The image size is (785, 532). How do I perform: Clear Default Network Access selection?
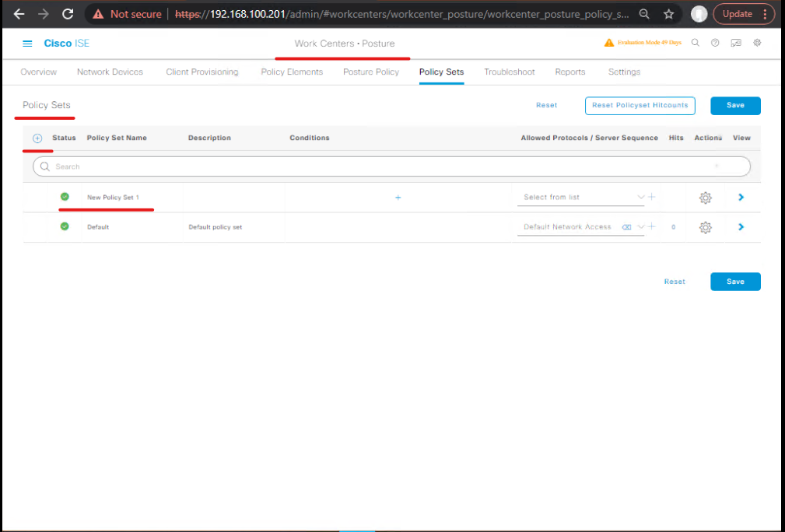click(x=626, y=227)
